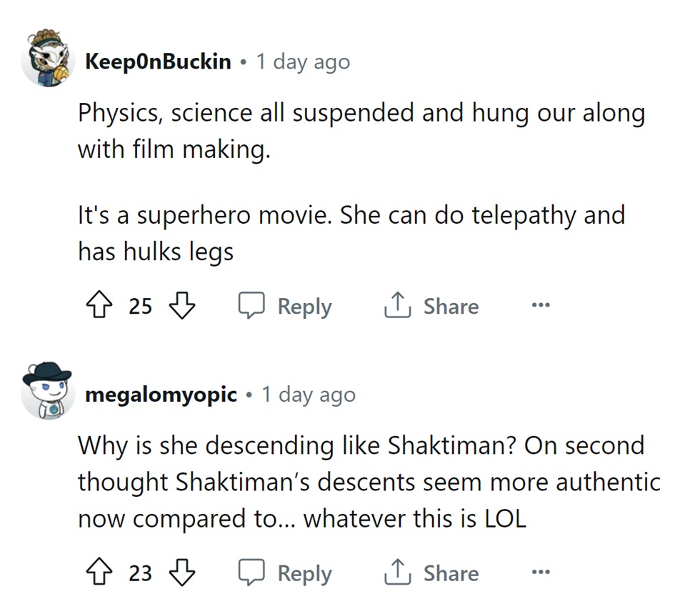Open KeepOnBuckin's user profile link
Image resolution: width=700 pixels, height=609 pixels.
pos(158,61)
